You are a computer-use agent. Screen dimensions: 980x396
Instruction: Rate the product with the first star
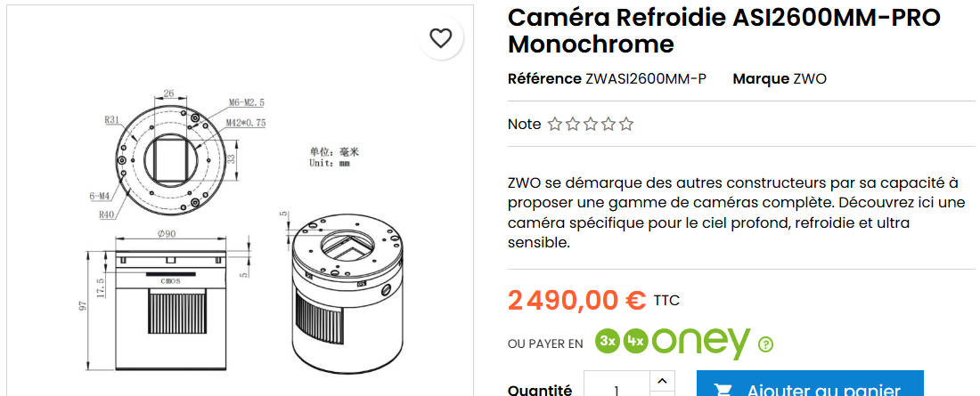coord(555,125)
